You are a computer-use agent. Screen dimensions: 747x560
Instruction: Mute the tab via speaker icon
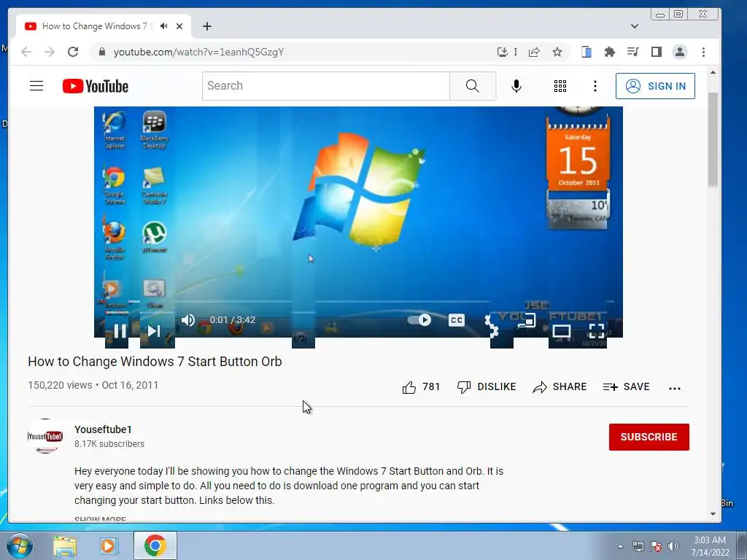[164, 26]
